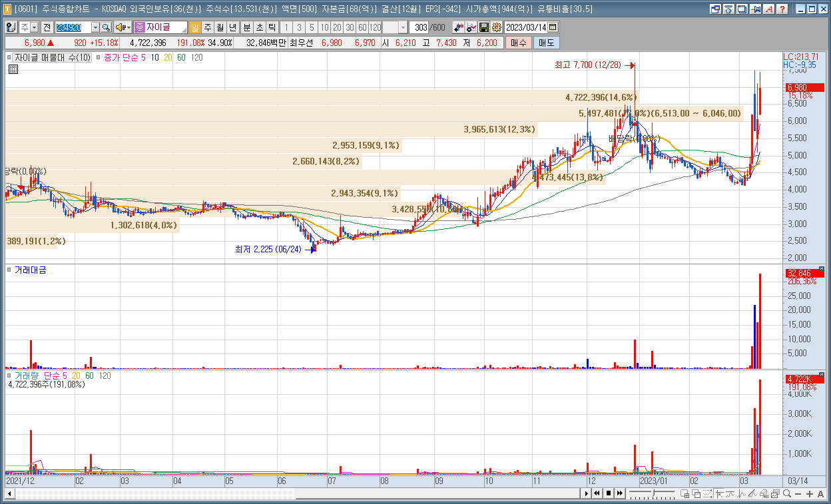Click the candle count field showing 303
831x504 pixels.
click(419, 27)
